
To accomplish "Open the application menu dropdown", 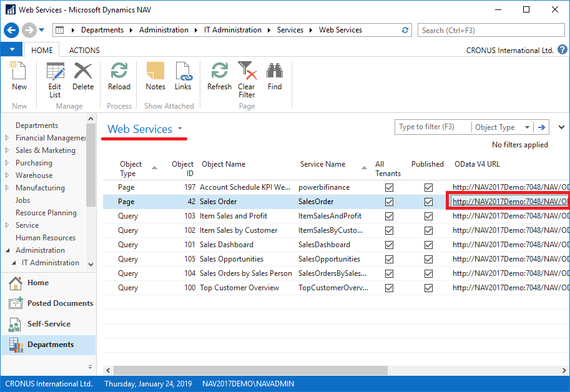I will 12,49.
